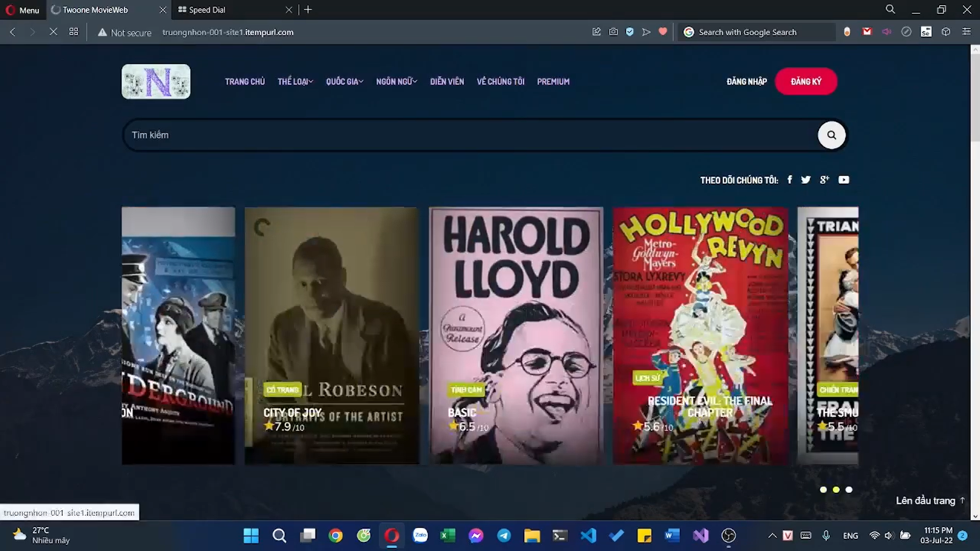Click the CỔ TRANG genre tag
The width and height of the screenshot is (980, 551).
tap(282, 390)
